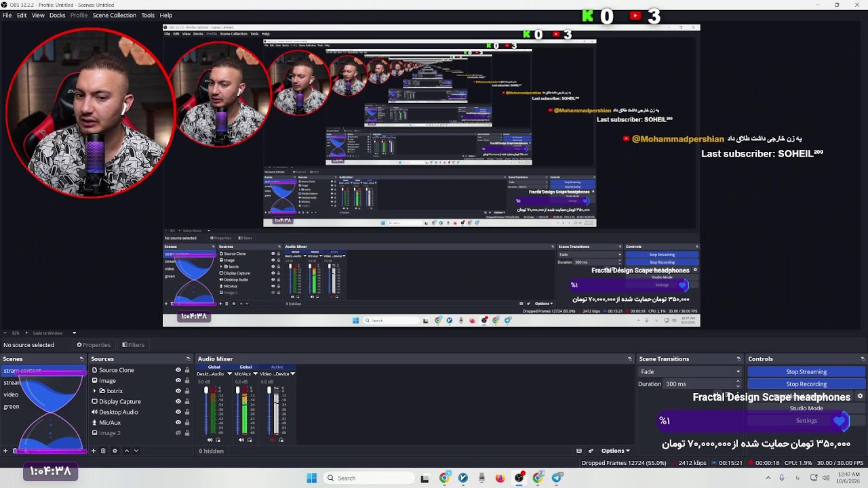Open the Mic/Aux mixer menu arrow
Viewport: 868px width, 488px height.
click(257, 373)
